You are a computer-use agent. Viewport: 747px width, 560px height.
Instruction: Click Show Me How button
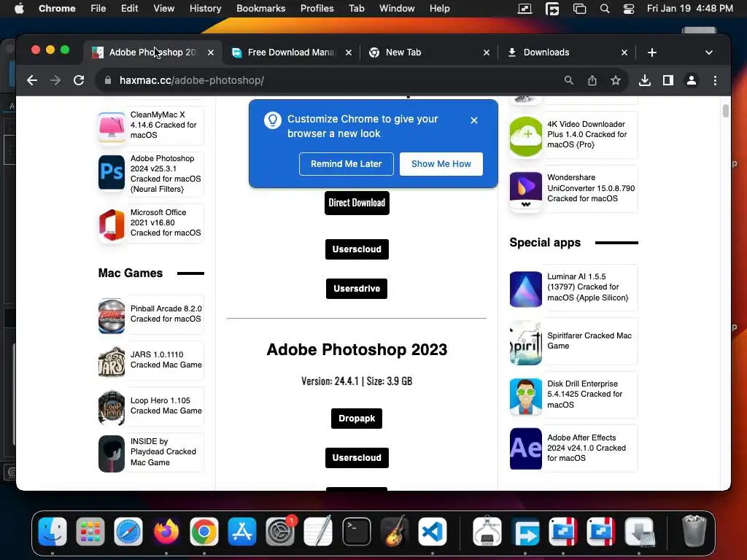(441, 164)
